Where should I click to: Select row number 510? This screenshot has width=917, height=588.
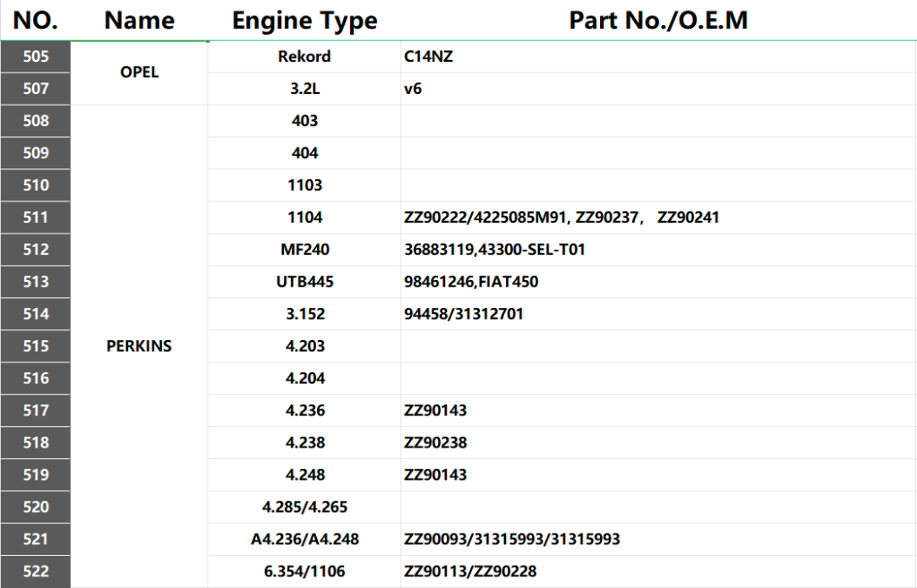click(x=36, y=185)
